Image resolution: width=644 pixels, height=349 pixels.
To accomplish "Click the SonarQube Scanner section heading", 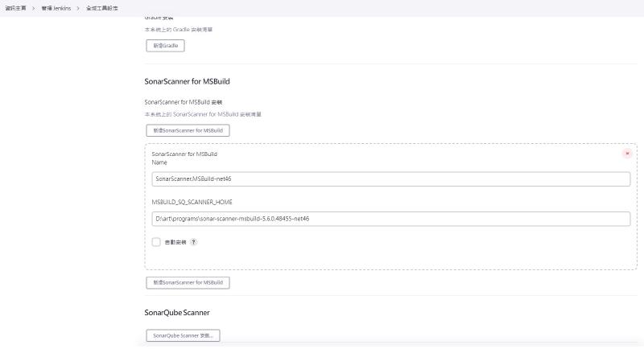I will pyautogui.click(x=176, y=312).
